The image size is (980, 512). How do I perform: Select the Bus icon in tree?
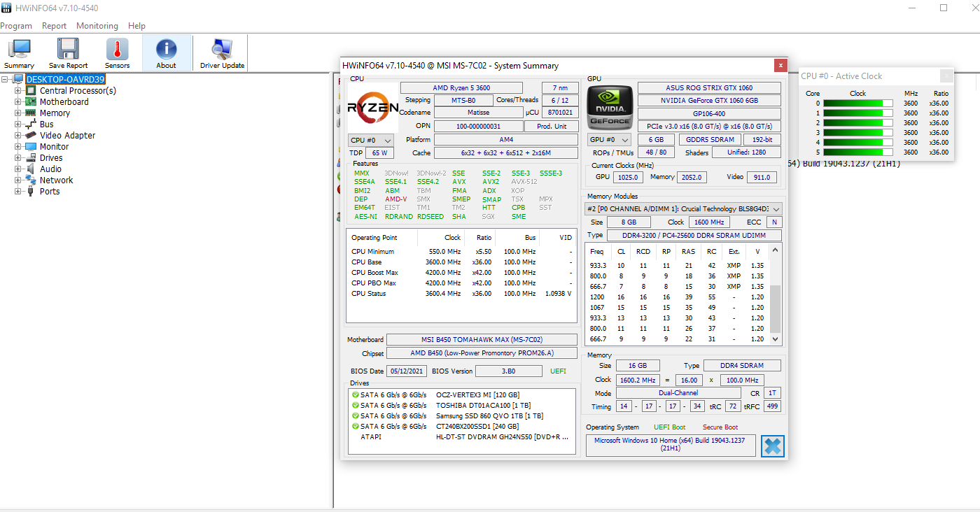(x=31, y=124)
